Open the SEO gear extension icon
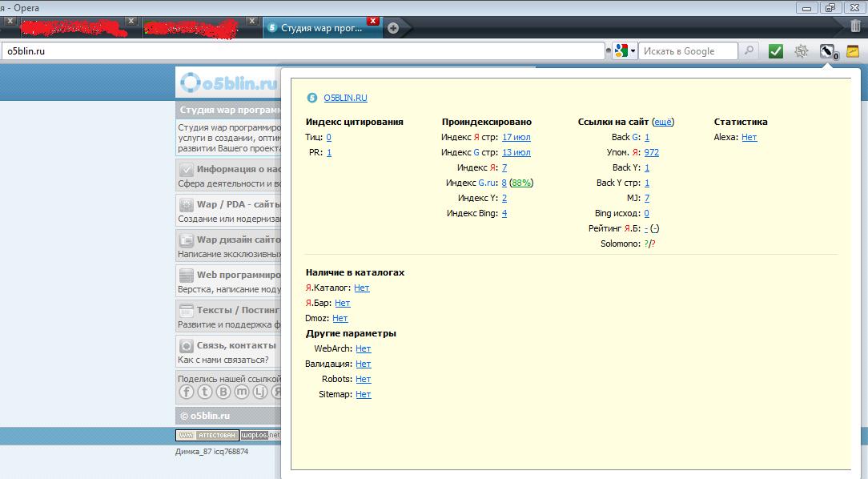Image resolution: width=868 pixels, height=479 pixels. pos(801,51)
